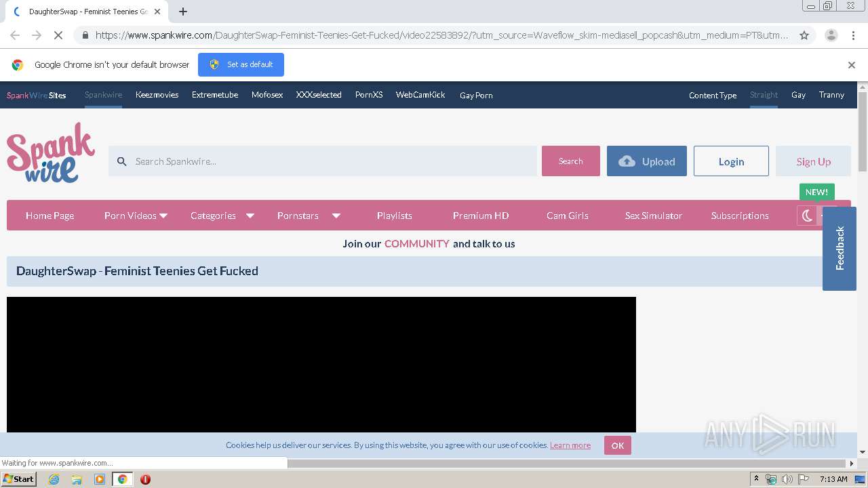The width and height of the screenshot is (868, 488).
Task: Click the pink Search button
Action: click(x=571, y=161)
